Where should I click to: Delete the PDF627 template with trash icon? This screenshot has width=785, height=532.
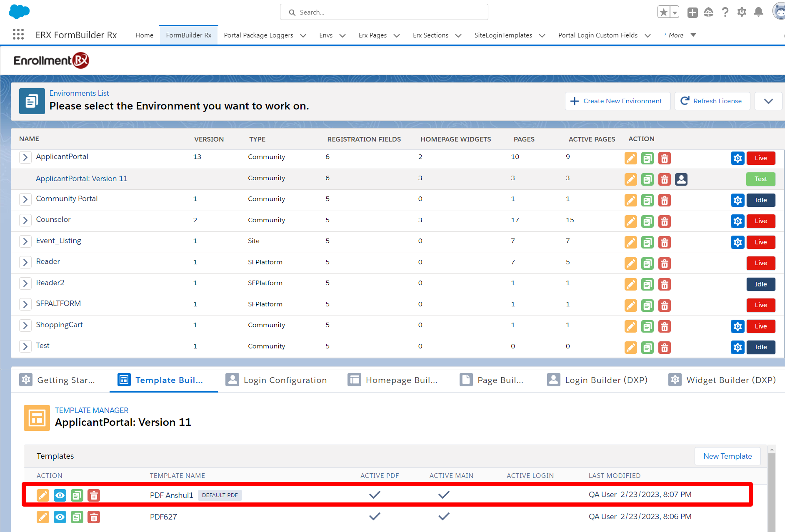click(x=94, y=517)
